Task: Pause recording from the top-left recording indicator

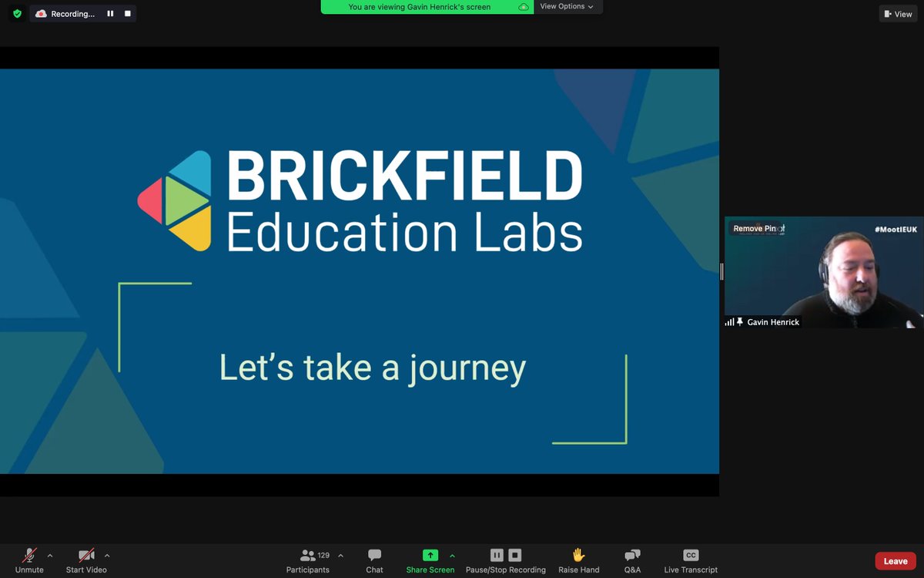Action: tap(110, 13)
